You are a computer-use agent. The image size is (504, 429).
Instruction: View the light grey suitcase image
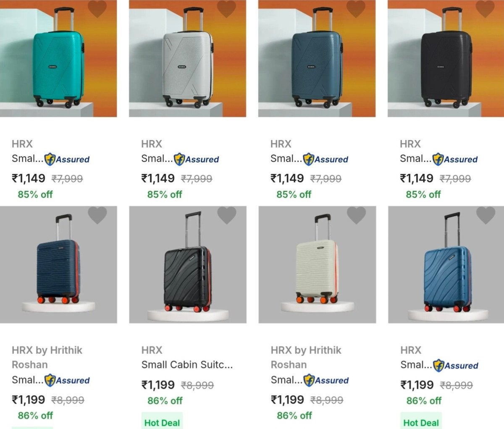click(x=187, y=63)
